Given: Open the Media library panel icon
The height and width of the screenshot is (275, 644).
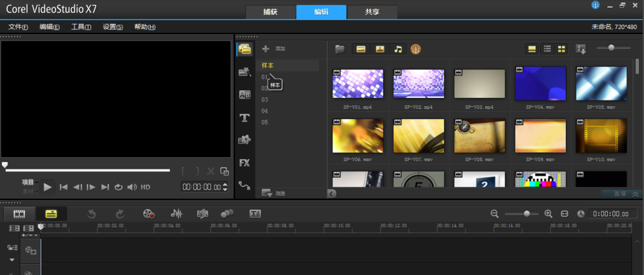Looking at the screenshot, I should (x=245, y=49).
